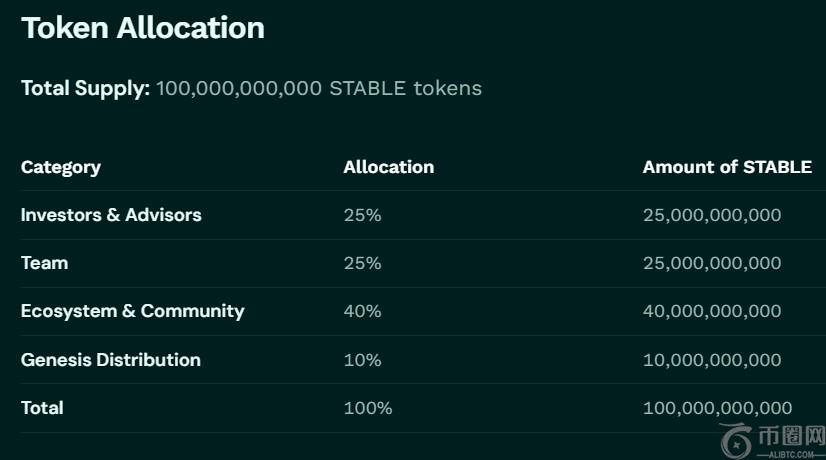Click the 100,000,000,000 STABLE tokens text
Image resolution: width=826 pixels, height=460 pixels.
coord(319,88)
